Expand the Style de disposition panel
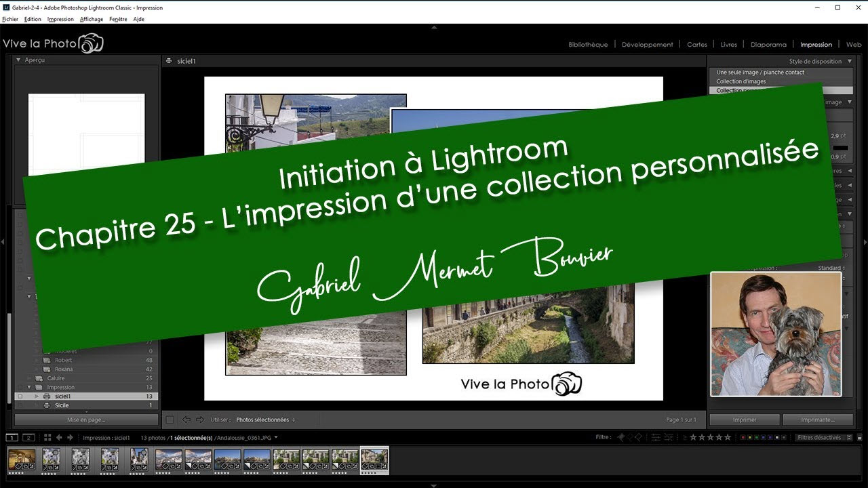 [x=850, y=61]
